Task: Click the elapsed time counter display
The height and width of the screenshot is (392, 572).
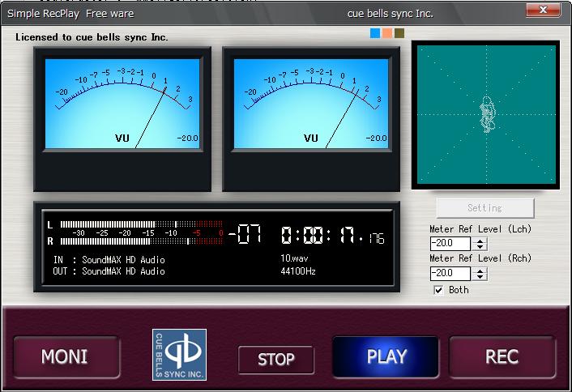Action: (332, 236)
